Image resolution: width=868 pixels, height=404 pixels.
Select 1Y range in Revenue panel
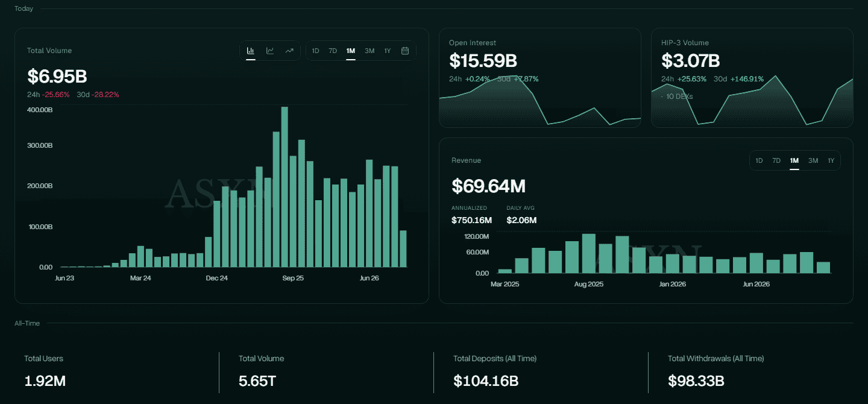(x=831, y=160)
